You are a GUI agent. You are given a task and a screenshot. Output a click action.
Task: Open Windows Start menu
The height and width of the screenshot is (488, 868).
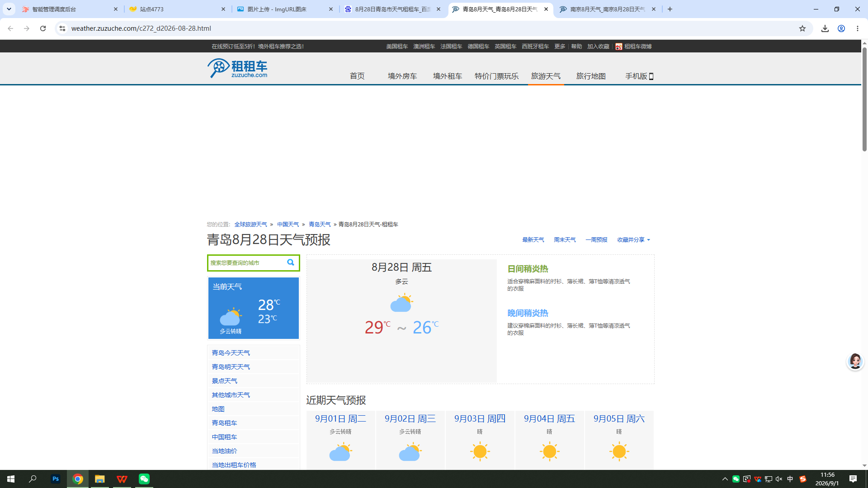pyautogui.click(x=11, y=479)
